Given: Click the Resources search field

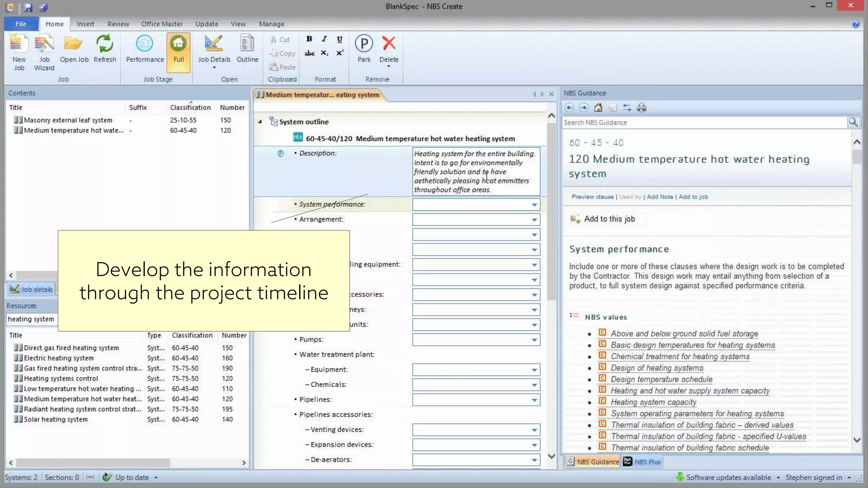Looking at the screenshot, I should tap(32, 319).
